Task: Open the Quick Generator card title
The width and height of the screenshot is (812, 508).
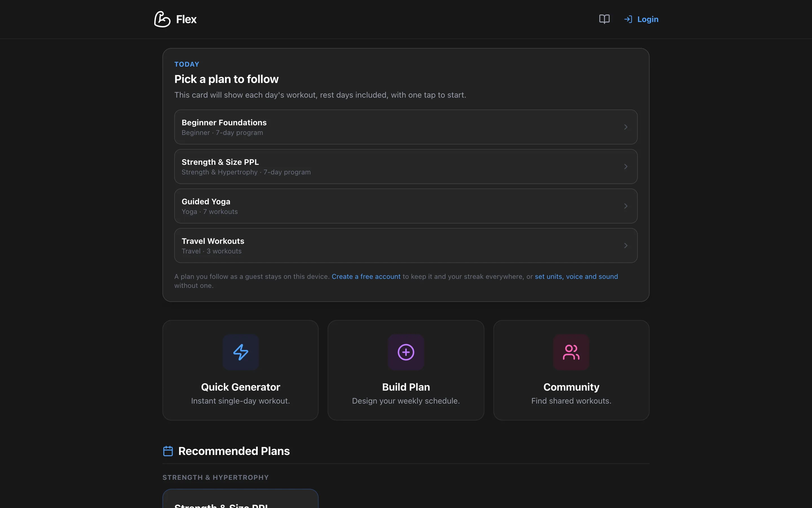Action: coord(240,387)
